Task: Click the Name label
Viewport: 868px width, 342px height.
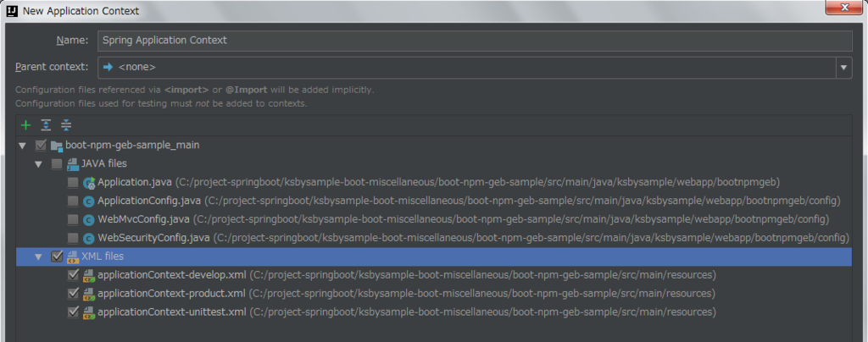Action: coord(72,41)
